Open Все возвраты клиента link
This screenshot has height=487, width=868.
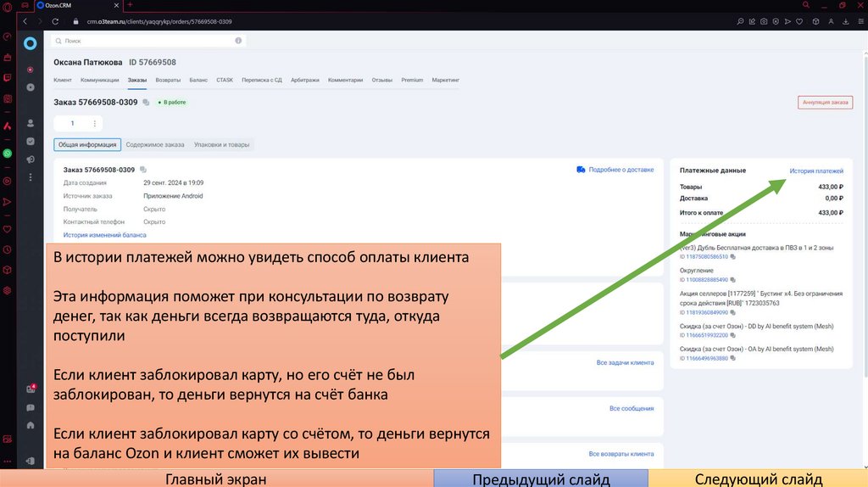coord(621,454)
